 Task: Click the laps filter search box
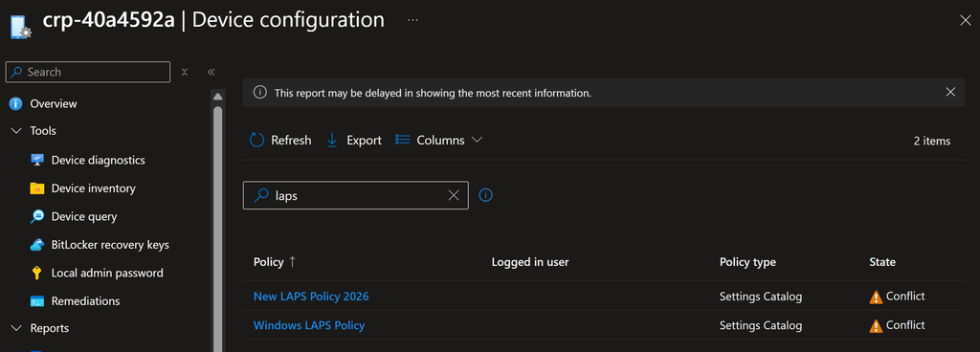[355, 195]
